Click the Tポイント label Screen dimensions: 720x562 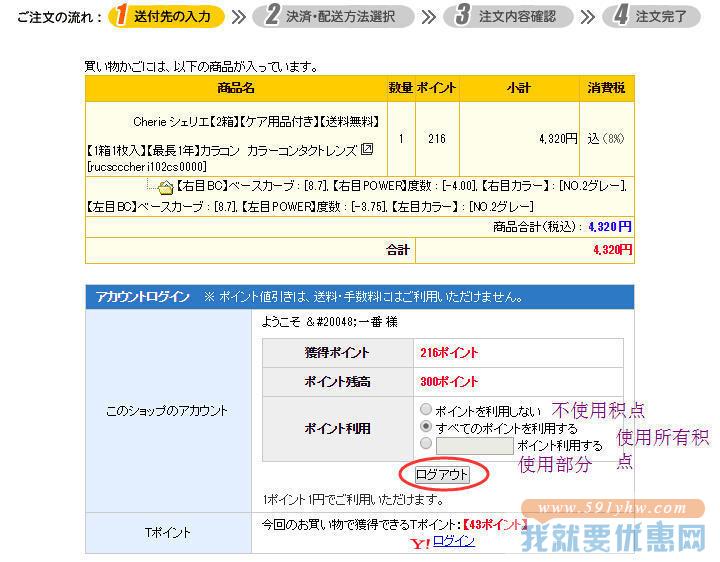168,533
